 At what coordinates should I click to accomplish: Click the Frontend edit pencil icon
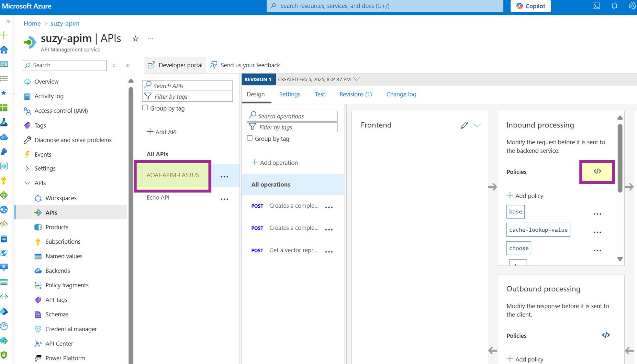tap(464, 125)
